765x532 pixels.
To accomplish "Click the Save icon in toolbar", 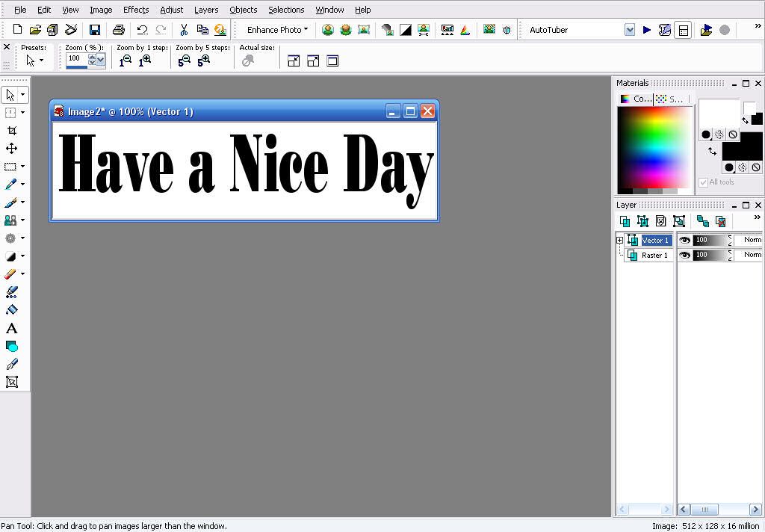I will pos(95,30).
